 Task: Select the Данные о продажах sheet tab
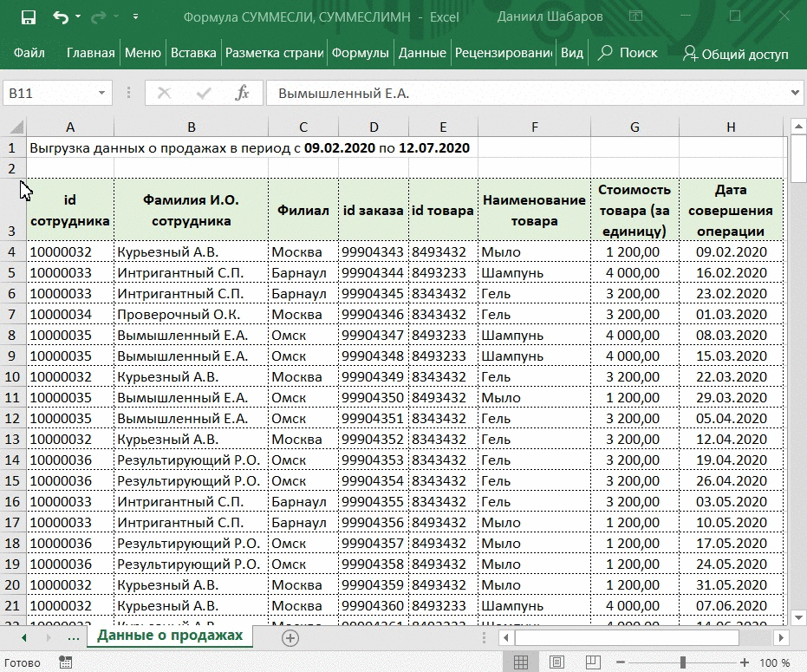170,636
